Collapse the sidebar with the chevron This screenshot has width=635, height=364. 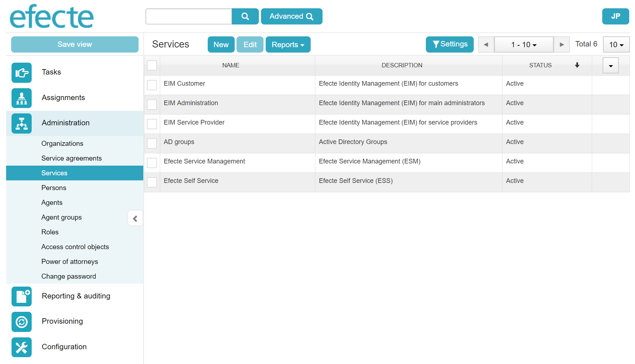click(135, 219)
